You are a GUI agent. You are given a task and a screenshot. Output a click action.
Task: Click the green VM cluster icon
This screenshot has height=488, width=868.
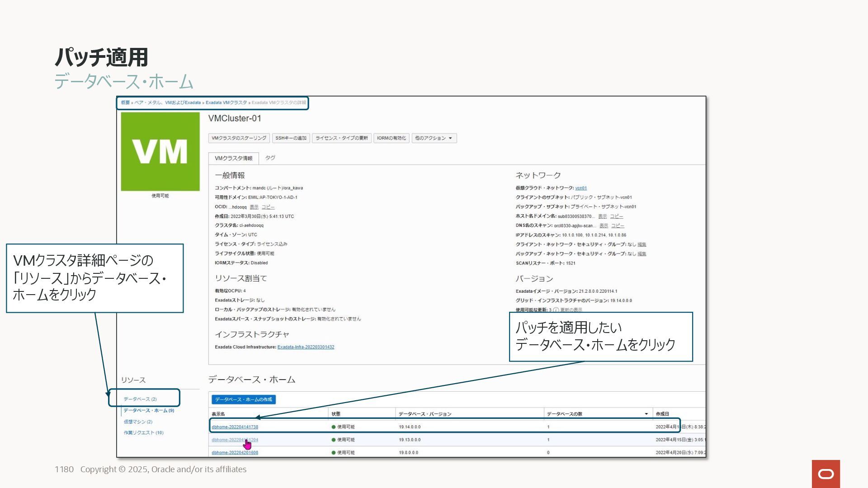point(160,151)
